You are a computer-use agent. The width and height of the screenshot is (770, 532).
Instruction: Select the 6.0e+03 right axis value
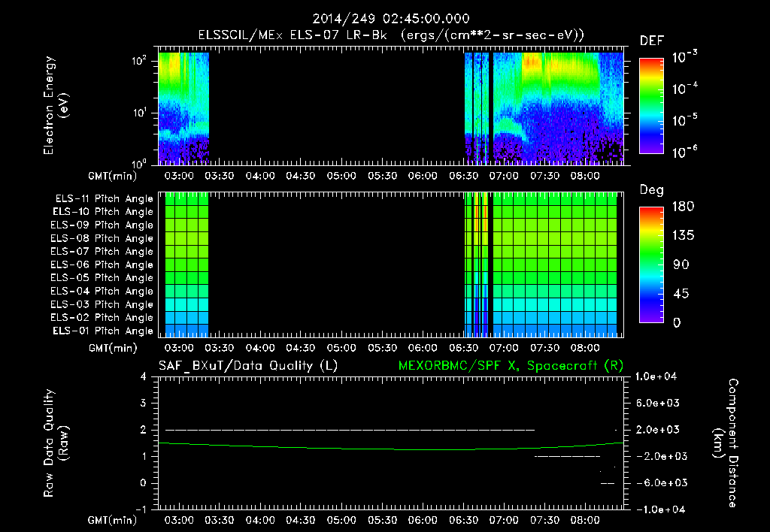(x=658, y=403)
